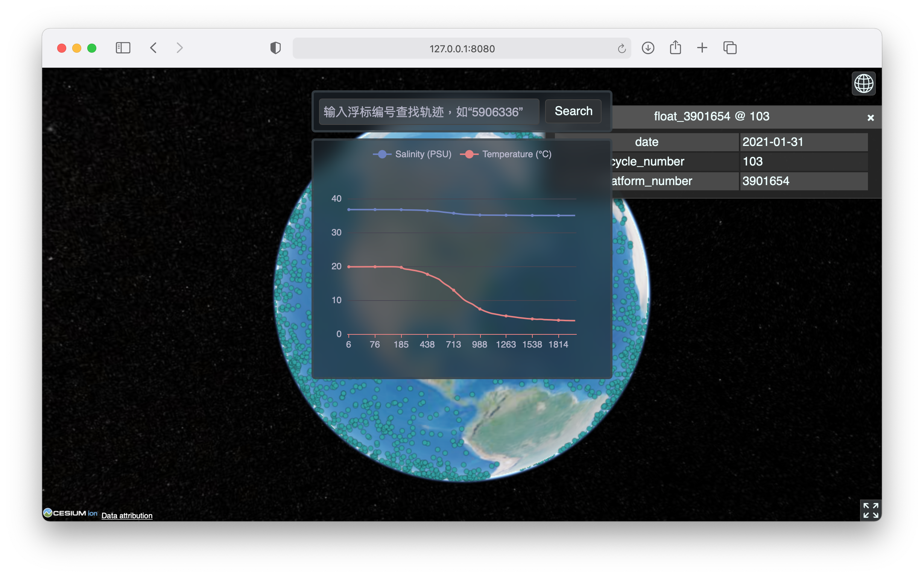Screen dimensions: 924x577
Task: Click the Cesium ion logo
Action: click(x=71, y=513)
